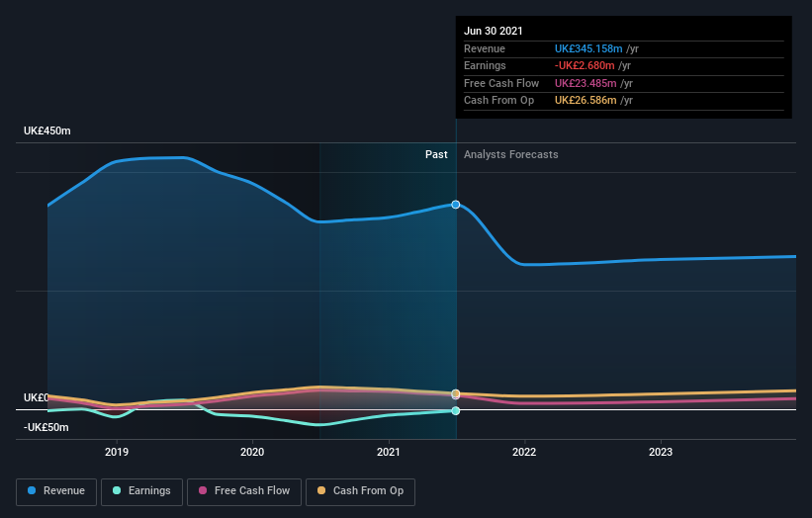This screenshot has height=518, width=812.
Task: Click the UK£23.485m free cash flow value
Action: pos(586,83)
